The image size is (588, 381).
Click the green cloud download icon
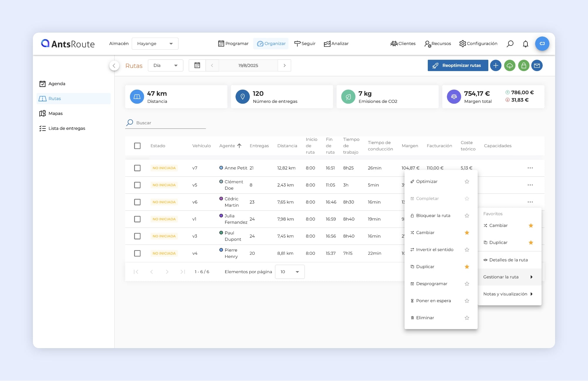pyautogui.click(x=510, y=66)
